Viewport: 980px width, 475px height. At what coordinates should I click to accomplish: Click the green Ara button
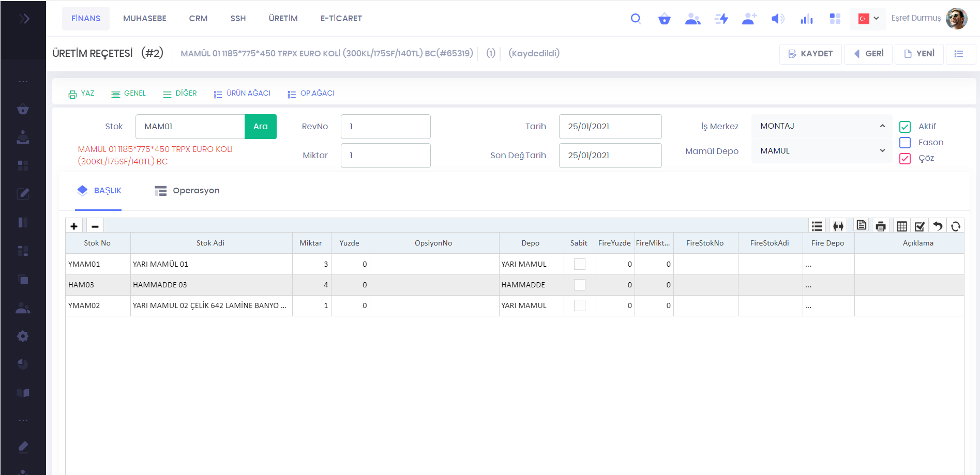(x=260, y=127)
